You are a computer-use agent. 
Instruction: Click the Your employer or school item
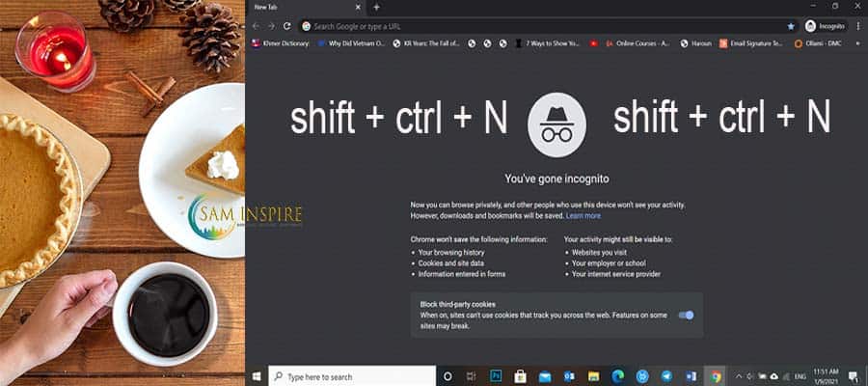(609, 263)
